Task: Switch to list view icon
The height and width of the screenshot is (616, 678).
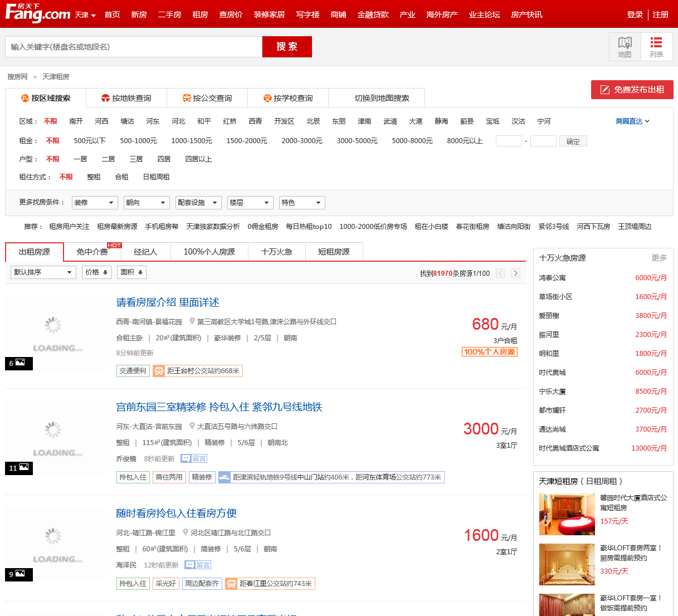Action: click(656, 47)
